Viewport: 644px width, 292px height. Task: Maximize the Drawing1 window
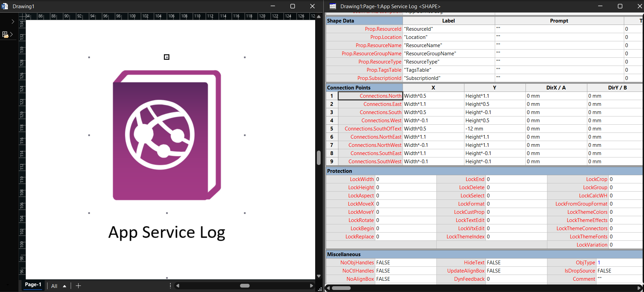(x=293, y=6)
